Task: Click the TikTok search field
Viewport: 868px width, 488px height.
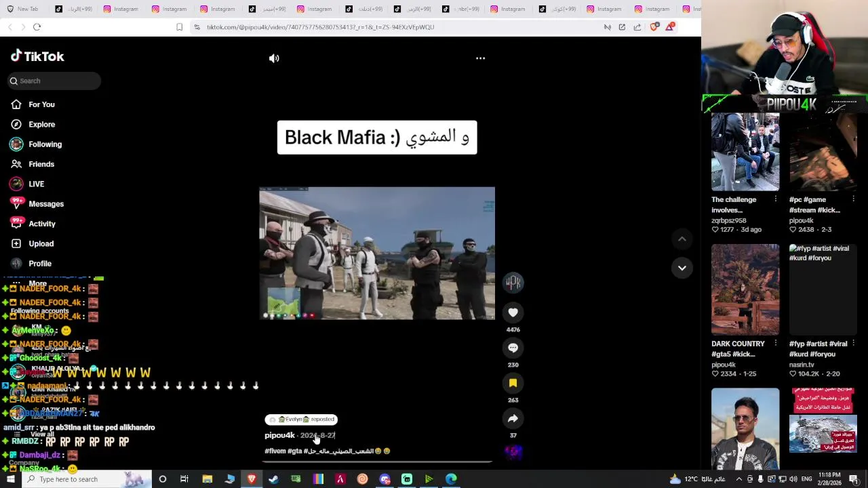Action: point(54,81)
